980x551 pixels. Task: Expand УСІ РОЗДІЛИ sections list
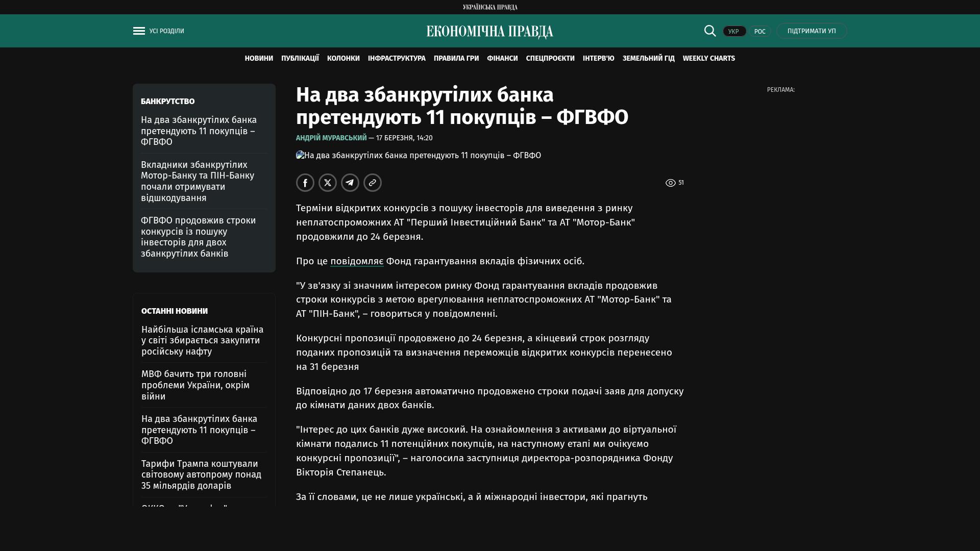tap(167, 31)
